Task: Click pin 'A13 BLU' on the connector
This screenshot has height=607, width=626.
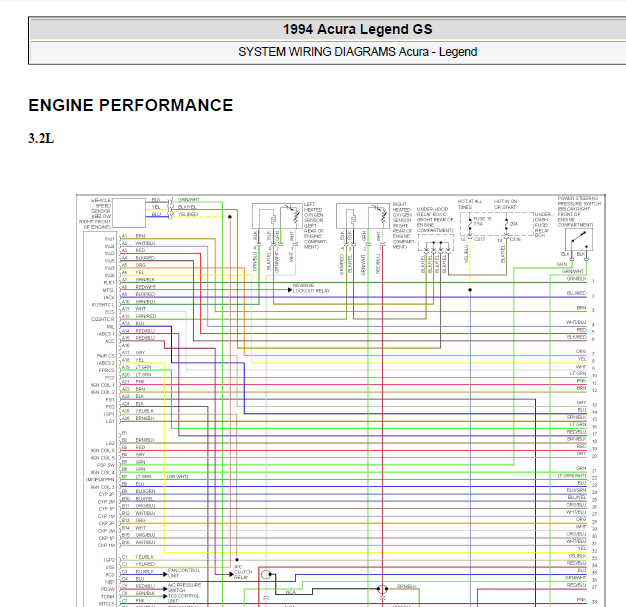Action: pyautogui.click(x=133, y=323)
